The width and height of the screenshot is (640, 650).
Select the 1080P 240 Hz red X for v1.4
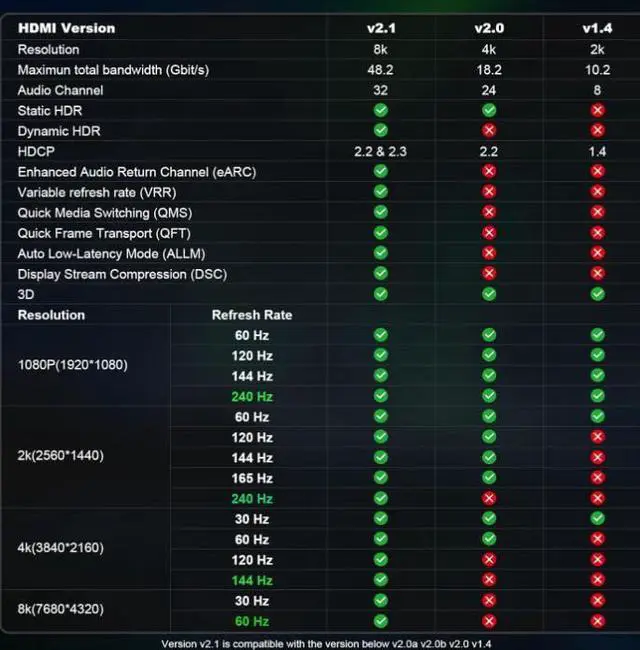(597, 396)
